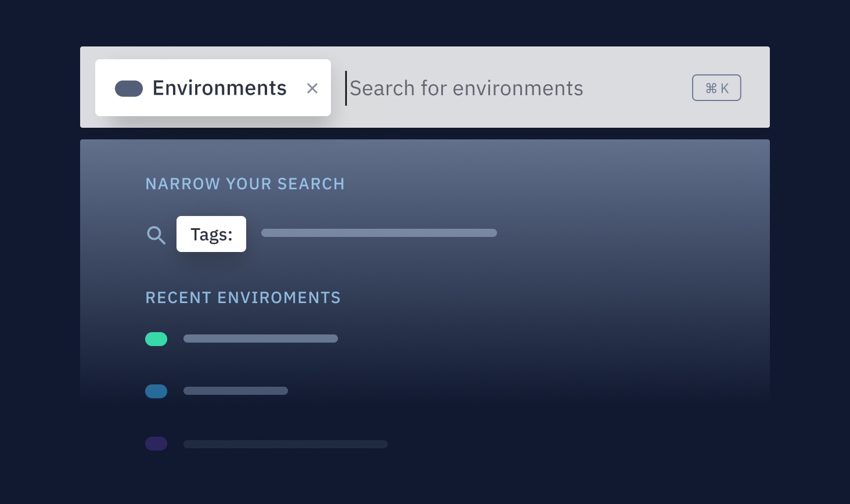Select the Environments filter chip label
This screenshot has width=850, height=504.
(x=219, y=88)
